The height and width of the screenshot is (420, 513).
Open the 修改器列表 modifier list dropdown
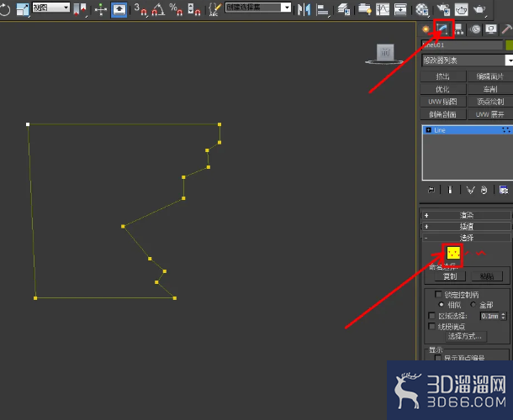[x=468, y=60]
